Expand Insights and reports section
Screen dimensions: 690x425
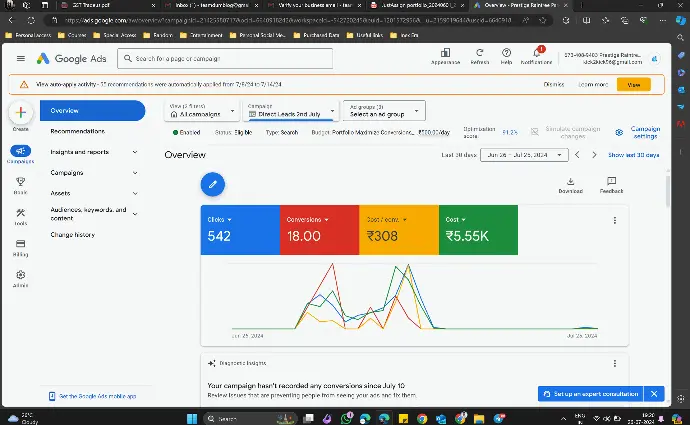135,152
